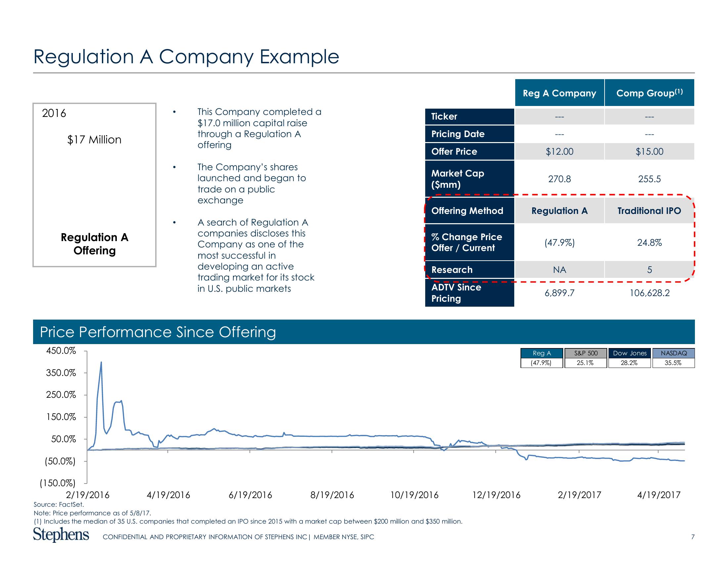Viewport: 728px width, 563px height.
Task: Click the 8/19/2016 x-axis date
Action: point(332,495)
